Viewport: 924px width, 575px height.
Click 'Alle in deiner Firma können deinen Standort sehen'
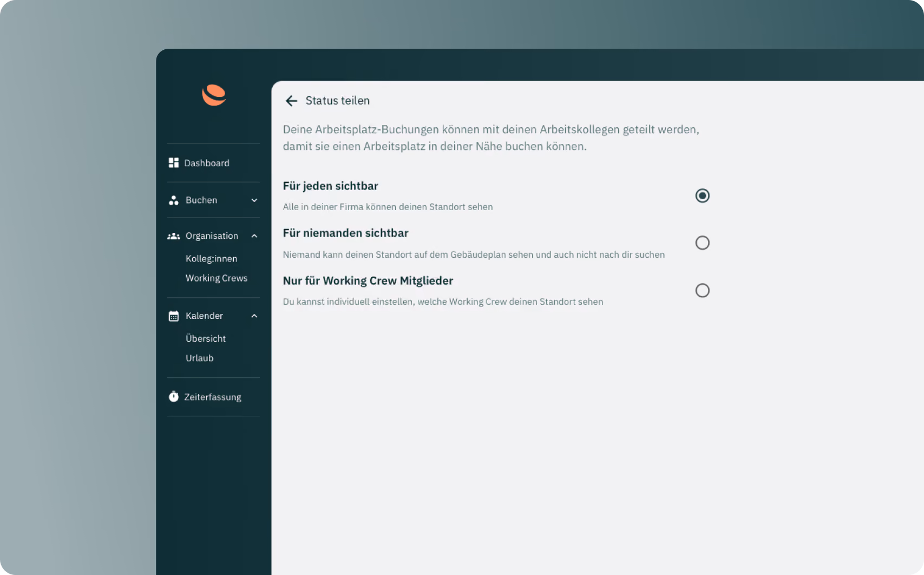tap(388, 207)
